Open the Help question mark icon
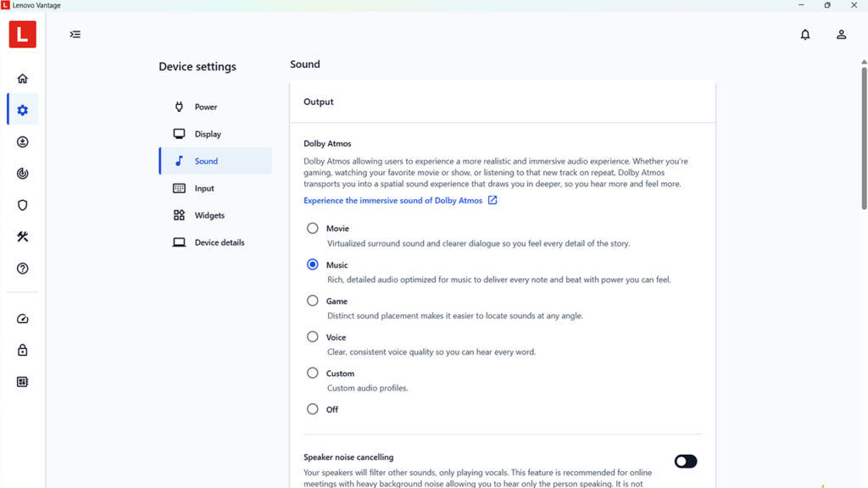Screen dimensions: 868x488 (x=23, y=269)
